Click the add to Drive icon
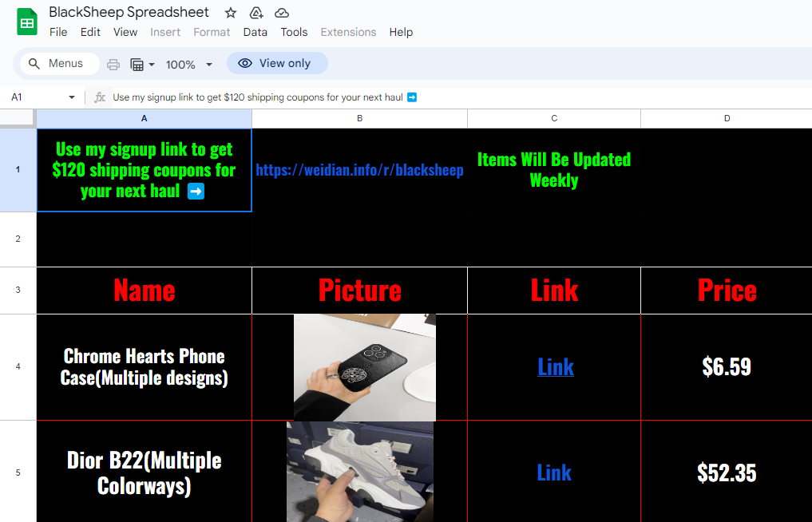The width and height of the screenshot is (812, 522). [x=255, y=13]
